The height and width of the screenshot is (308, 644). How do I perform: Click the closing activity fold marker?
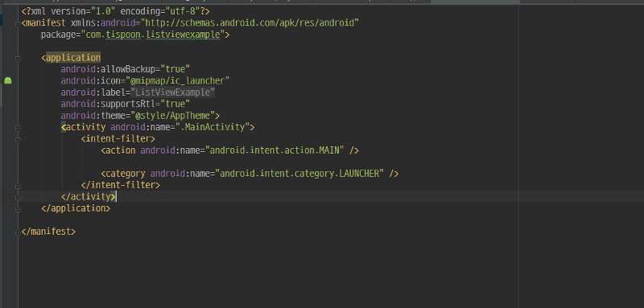(x=18, y=197)
